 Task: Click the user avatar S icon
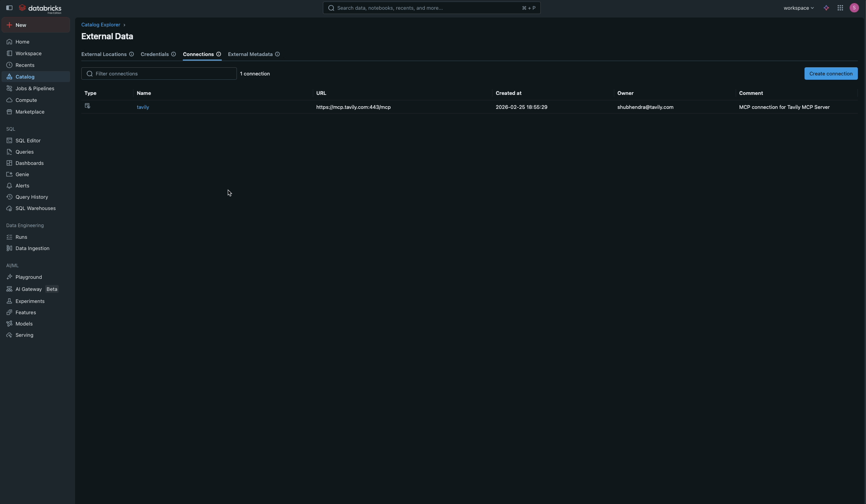[x=854, y=8]
